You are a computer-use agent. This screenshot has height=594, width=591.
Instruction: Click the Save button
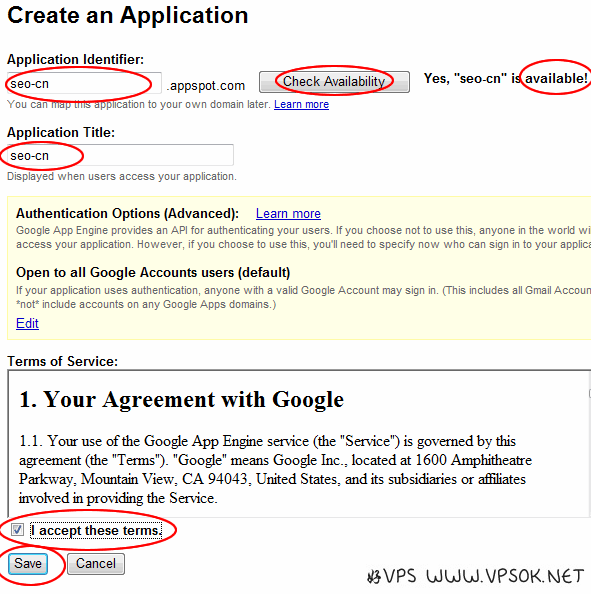[x=28, y=563]
